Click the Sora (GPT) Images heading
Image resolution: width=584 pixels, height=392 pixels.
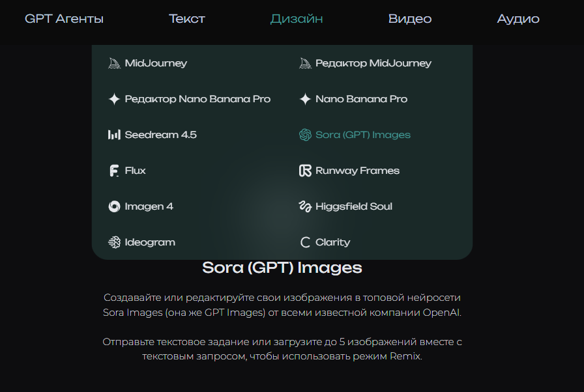click(x=282, y=267)
